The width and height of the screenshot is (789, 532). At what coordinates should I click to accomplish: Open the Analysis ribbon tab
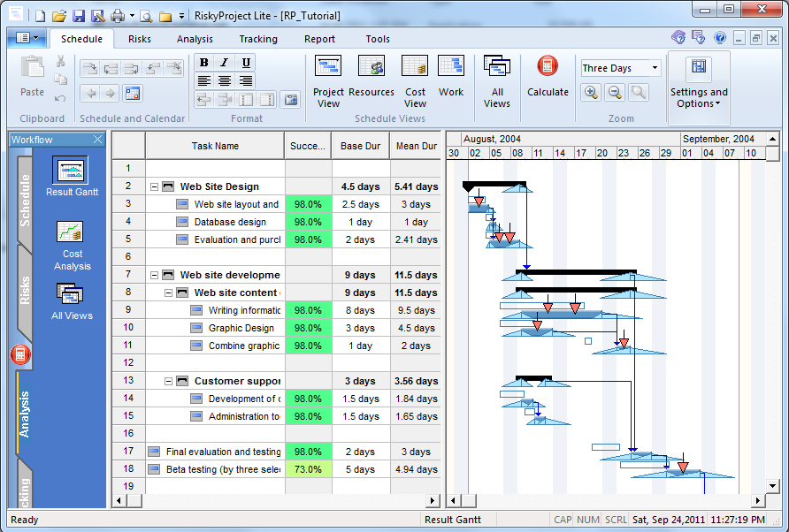click(x=195, y=39)
